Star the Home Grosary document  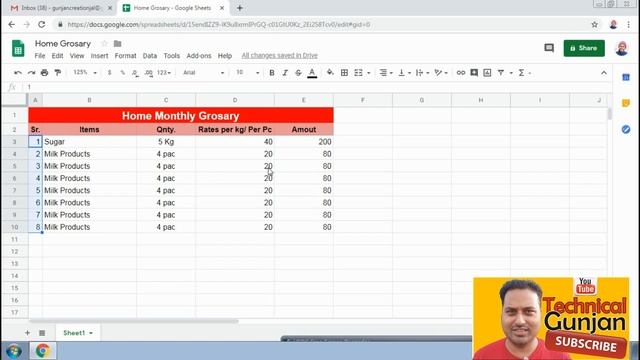pyautogui.click(x=104, y=43)
